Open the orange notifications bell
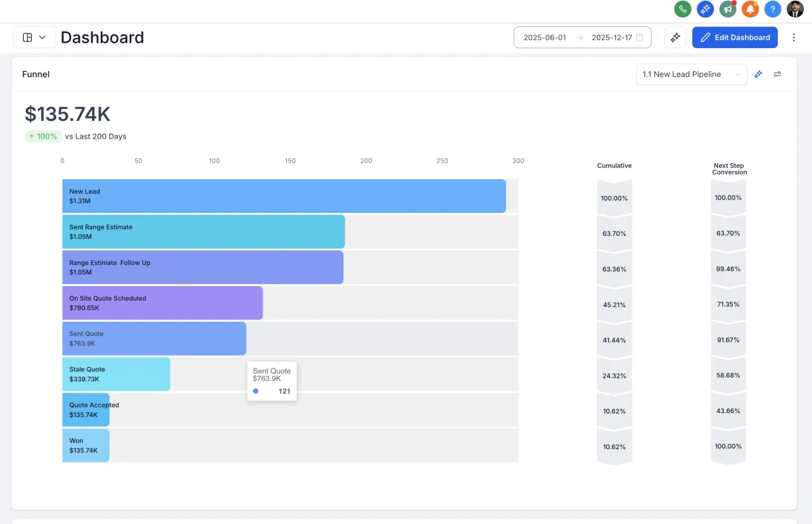 click(750, 9)
